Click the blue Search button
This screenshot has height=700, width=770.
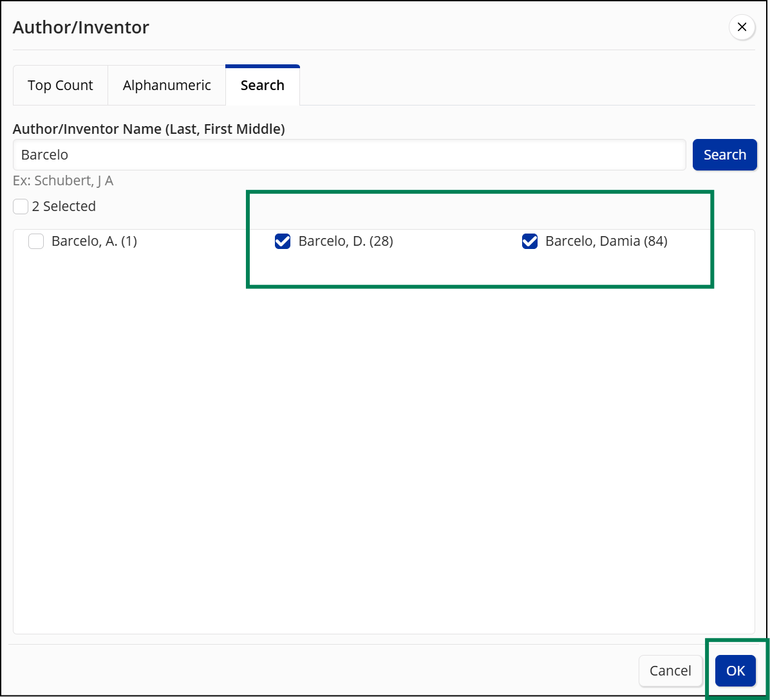(x=724, y=154)
